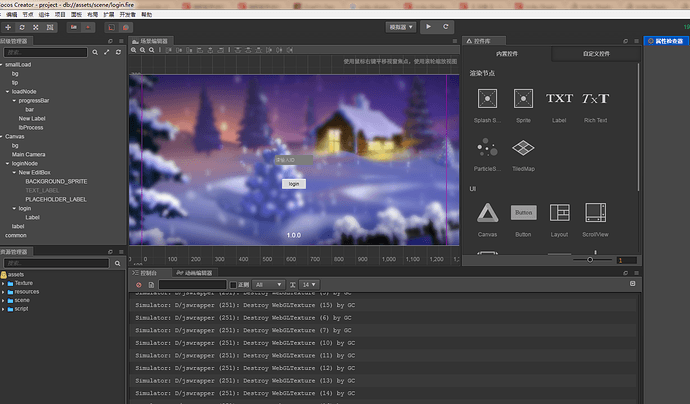Choose the TiledMap node icon
The width and height of the screenshot is (690, 404).
point(523,148)
